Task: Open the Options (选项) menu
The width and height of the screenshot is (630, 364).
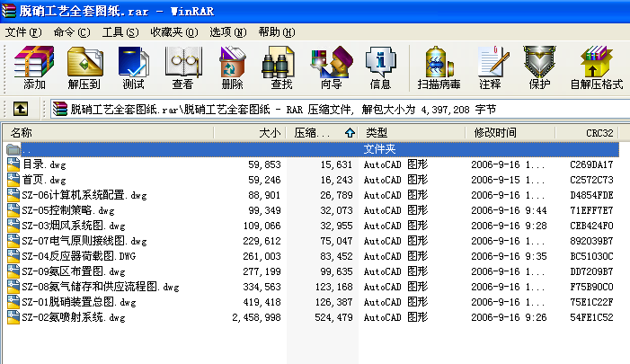Action: pyautogui.click(x=227, y=32)
